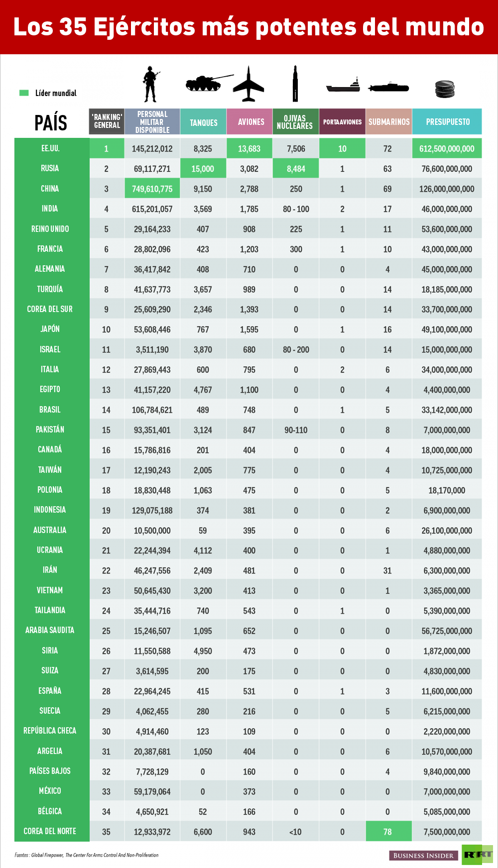
Task: Click the soldier icon above personnel column
Action: [151, 84]
